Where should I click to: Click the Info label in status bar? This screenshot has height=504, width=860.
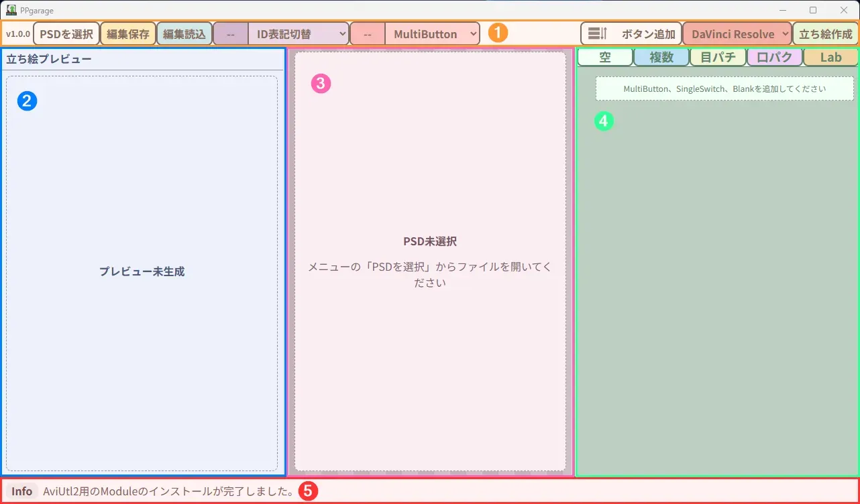22,491
